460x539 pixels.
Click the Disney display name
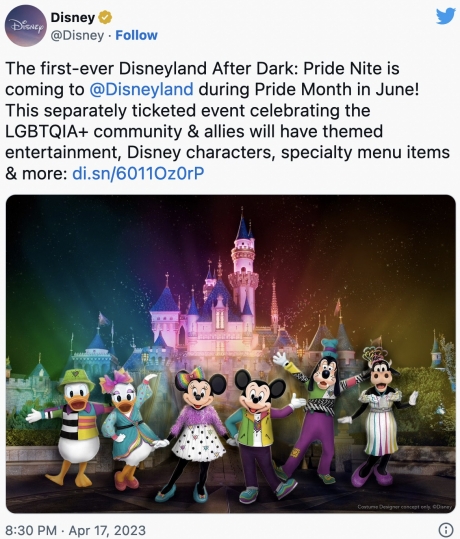click(73, 18)
